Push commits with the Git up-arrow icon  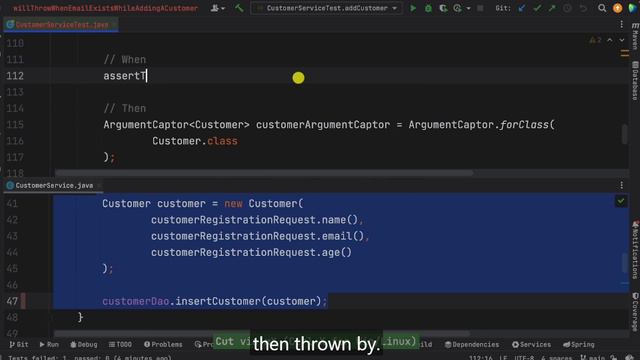point(552,8)
